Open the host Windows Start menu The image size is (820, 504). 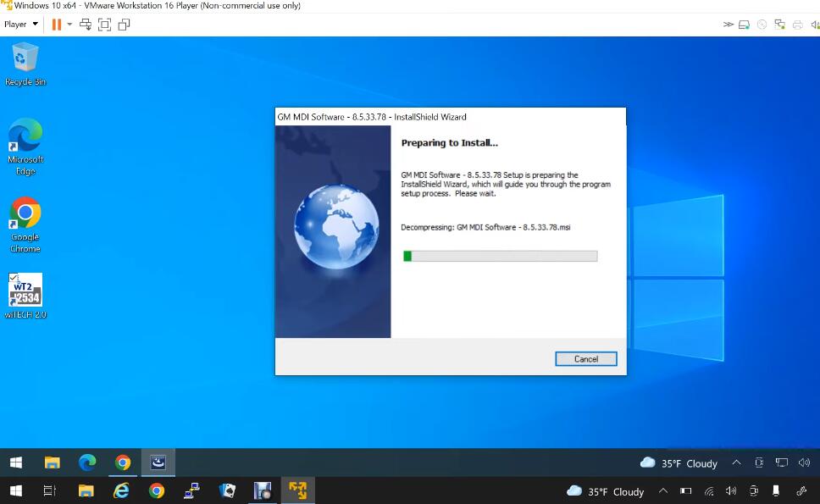(x=16, y=491)
